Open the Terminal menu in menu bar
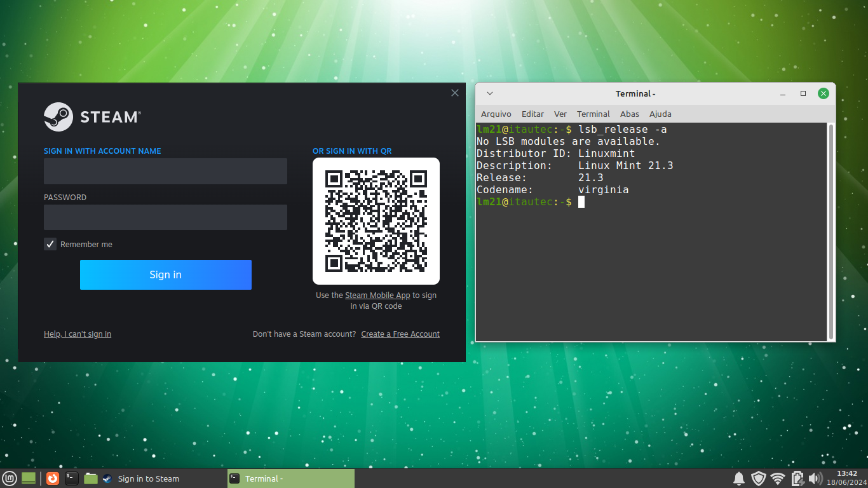Viewport: 868px width, 488px height. 593,114
